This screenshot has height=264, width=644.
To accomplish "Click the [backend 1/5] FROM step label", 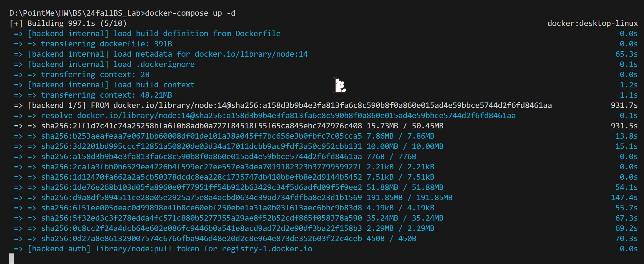I will (68, 105).
